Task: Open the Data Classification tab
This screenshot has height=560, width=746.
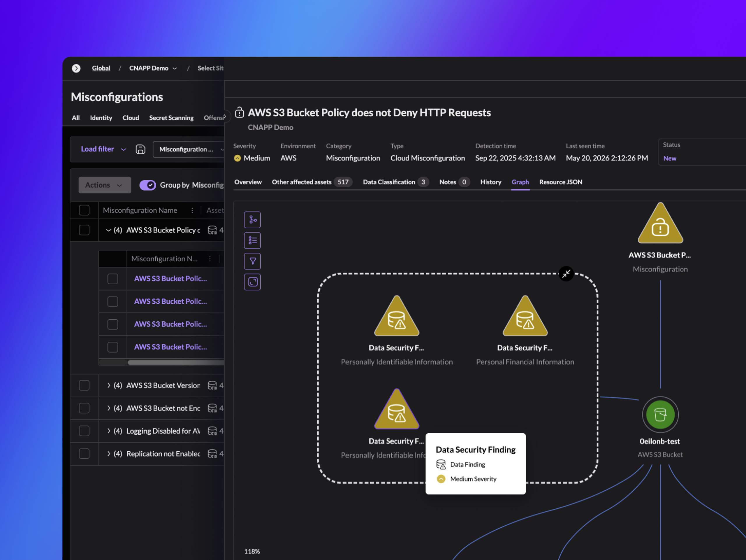Action: [x=396, y=182]
